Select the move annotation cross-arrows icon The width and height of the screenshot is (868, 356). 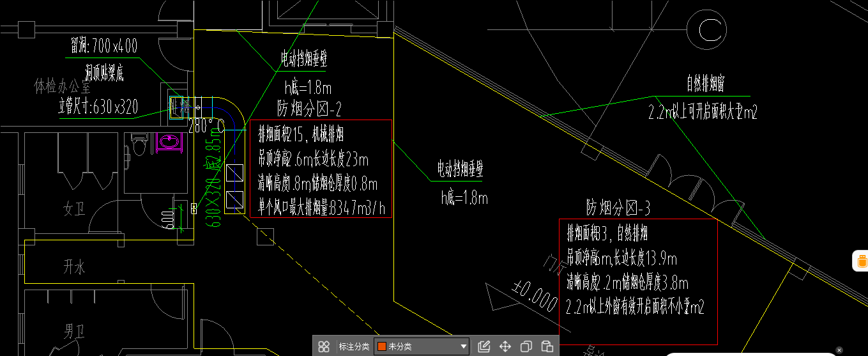coord(505,346)
